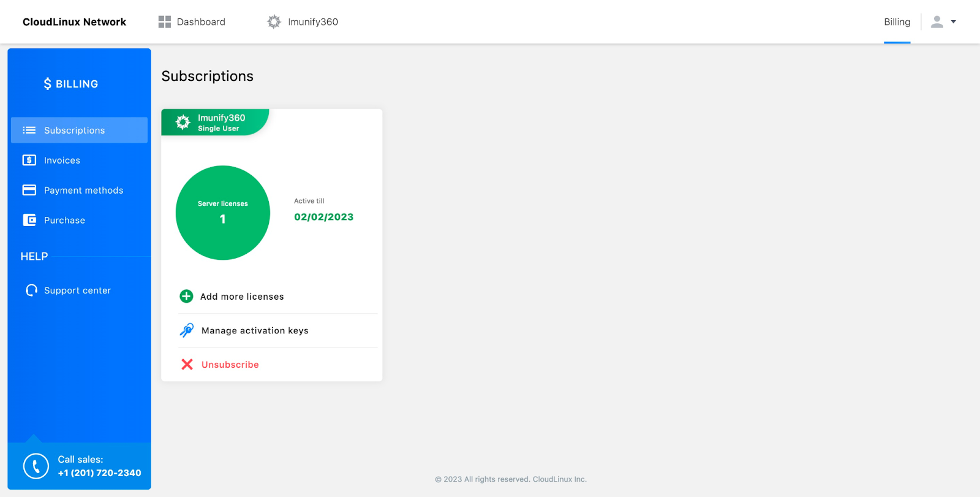Click the CloudLinux Network logo text
The height and width of the screenshot is (497, 980).
click(x=74, y=22)
